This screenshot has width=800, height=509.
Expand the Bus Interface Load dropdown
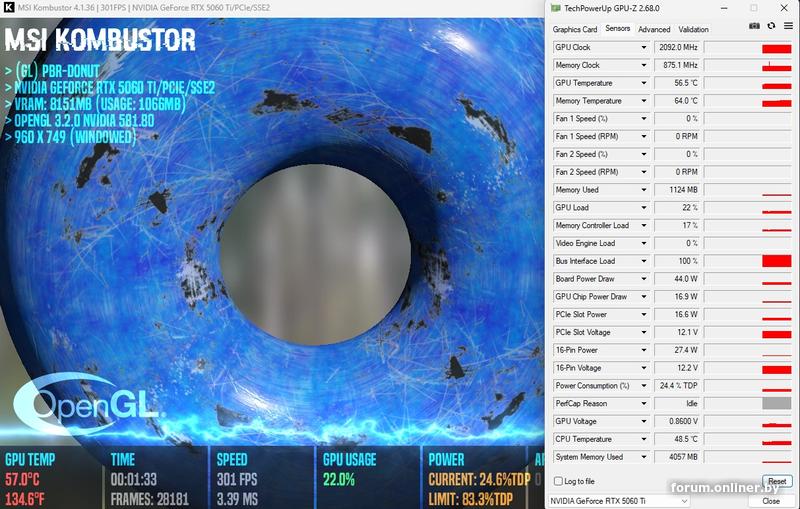[x=643, y=261]
